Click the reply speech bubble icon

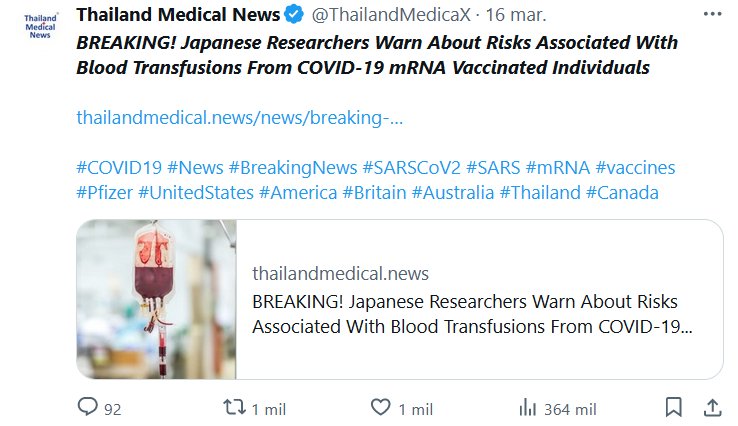tap(88, 408)
